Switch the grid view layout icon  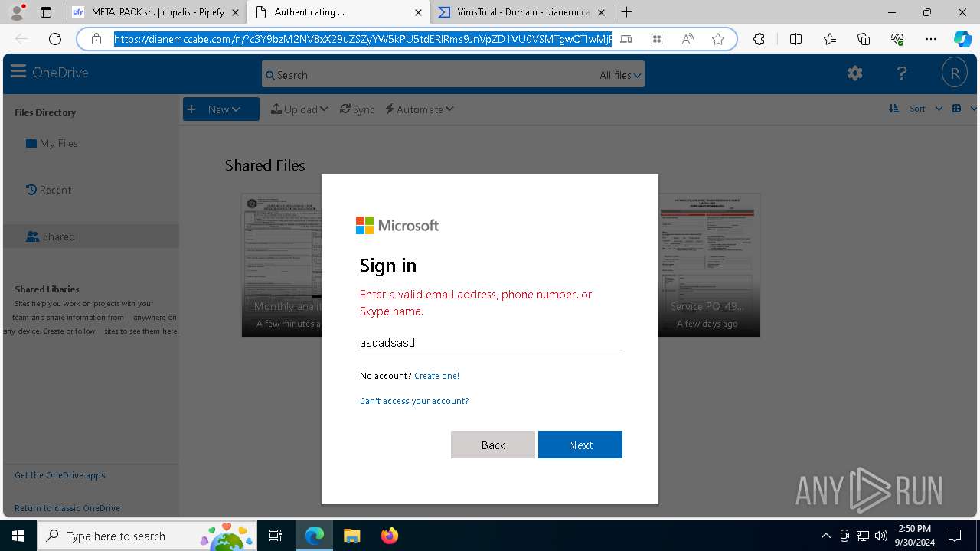pyautogui.click(x=956, y=109)
